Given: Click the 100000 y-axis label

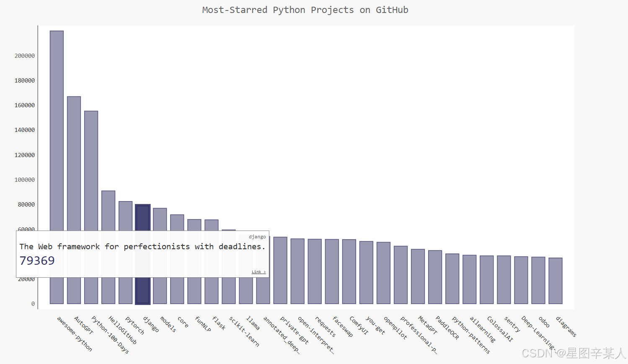Looking at the screenshot, I should 25,180.
